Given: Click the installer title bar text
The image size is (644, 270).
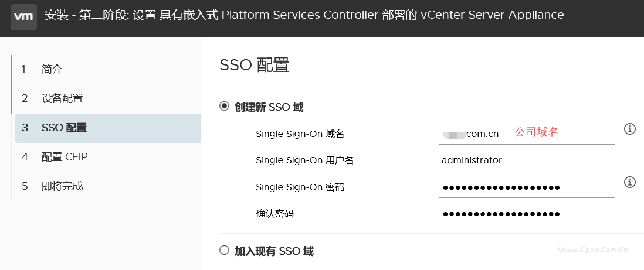Looking at the screenshot, I should coord(304,16).
